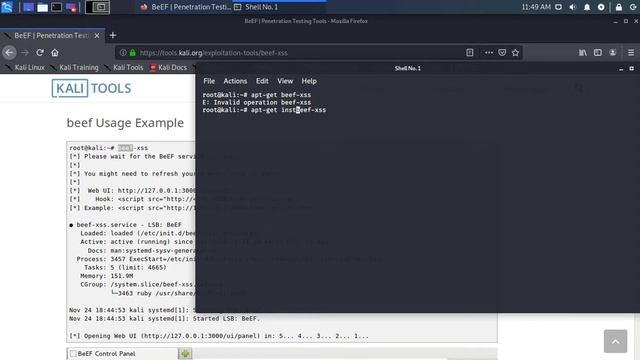Open the terminal View menu
The height and width of the screenshot is (360, 640).
tap(285, 81)
